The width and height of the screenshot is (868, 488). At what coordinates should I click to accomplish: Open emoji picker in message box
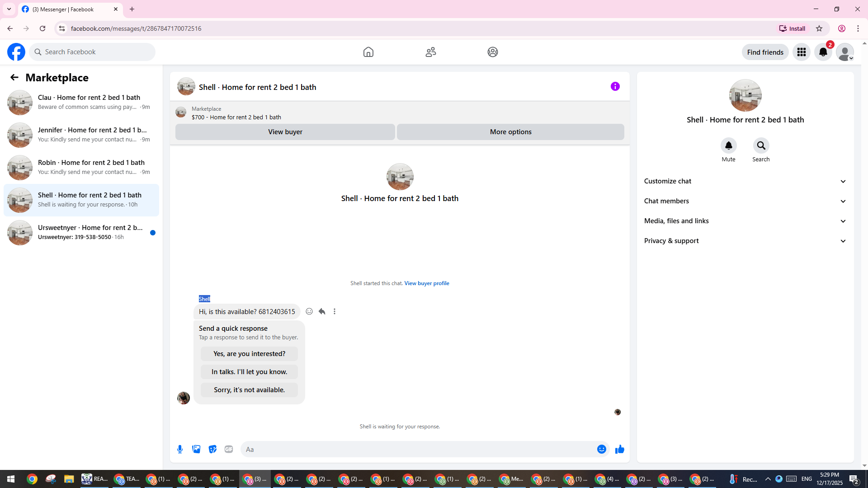[601, 449]
